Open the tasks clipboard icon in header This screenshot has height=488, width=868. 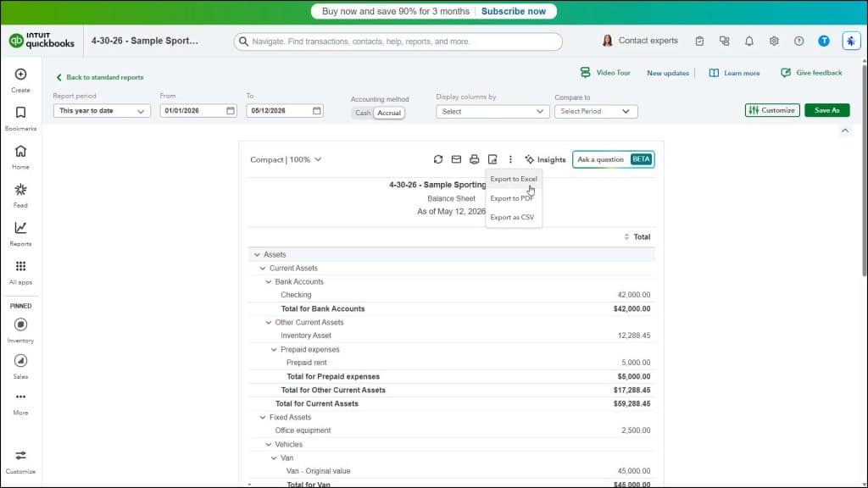tap(699, 41)
